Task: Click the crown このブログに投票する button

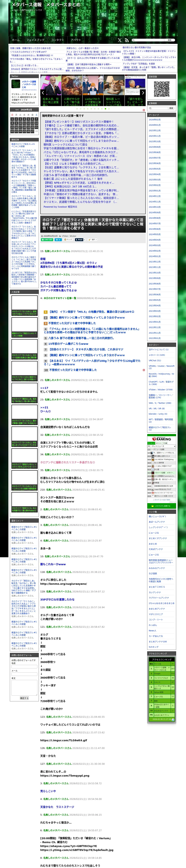Action: tap(161, 506)
